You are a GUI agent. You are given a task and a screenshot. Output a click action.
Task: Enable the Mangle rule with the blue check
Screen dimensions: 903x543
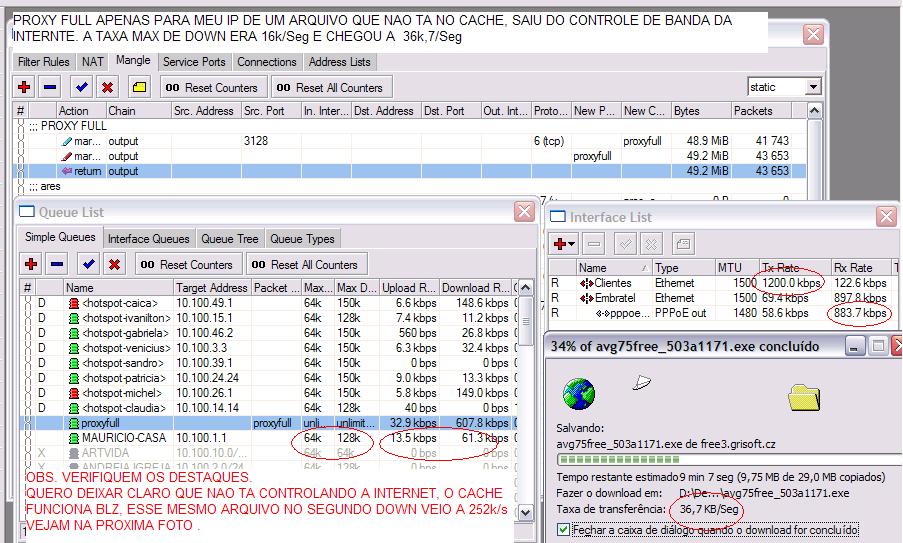click(x=81, y=88)
